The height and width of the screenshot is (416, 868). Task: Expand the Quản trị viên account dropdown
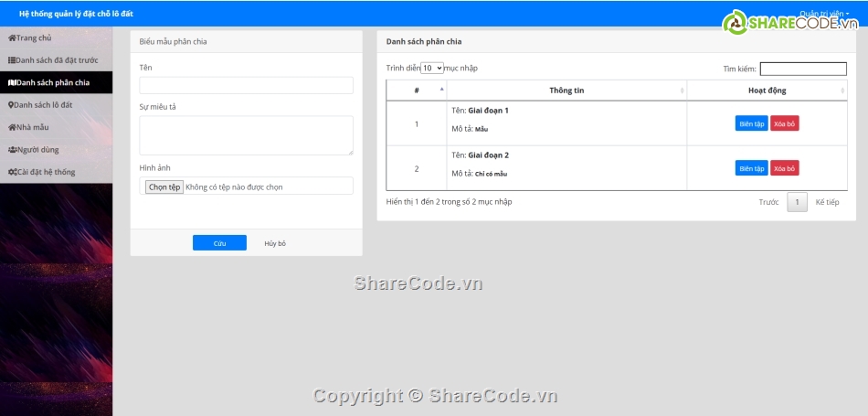tap(824, 14)
